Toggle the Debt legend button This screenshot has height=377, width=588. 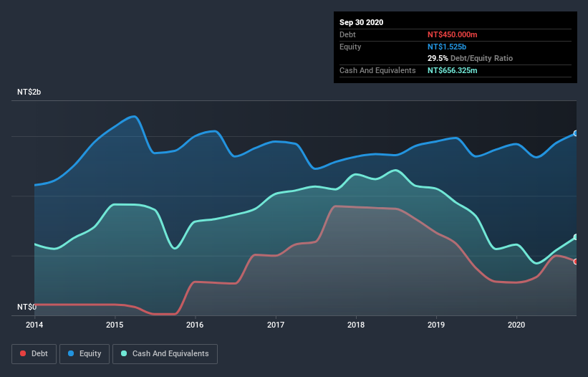(34, 354)
